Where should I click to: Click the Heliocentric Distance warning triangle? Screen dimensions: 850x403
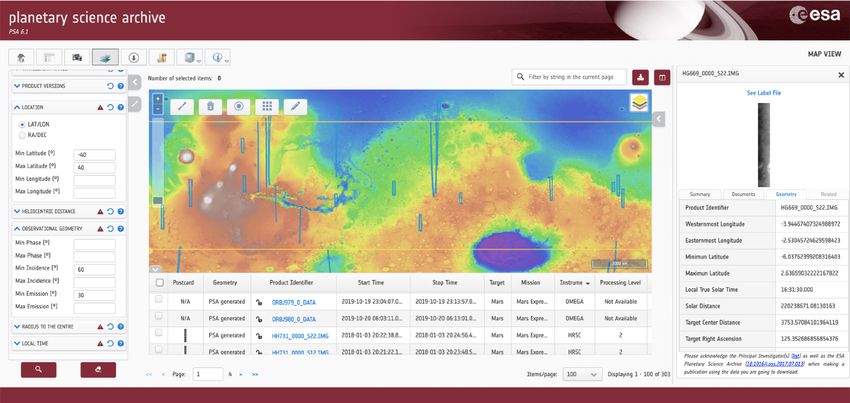(100, 212)
